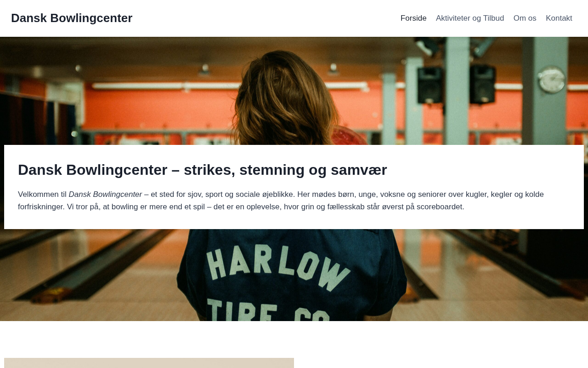The image size is (588, 368).
Task: Navigate to the Kontakt page
Action: click(559, 18)
